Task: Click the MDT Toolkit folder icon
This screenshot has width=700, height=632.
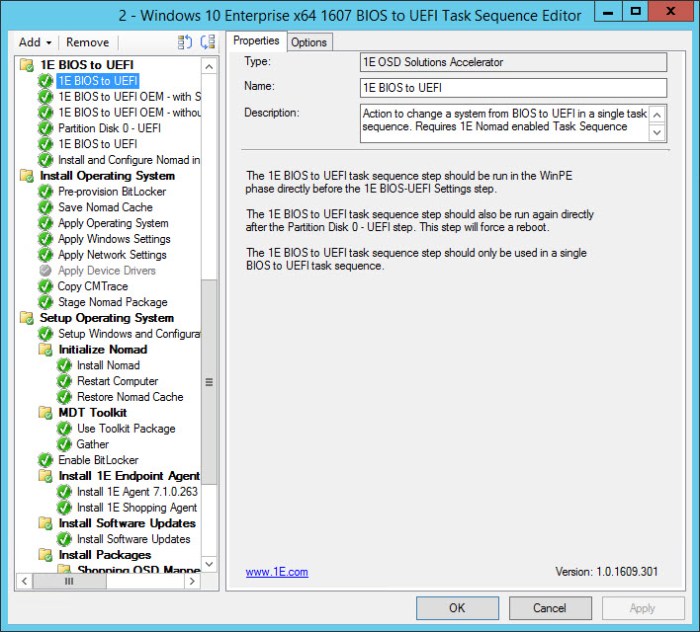Action: (x=46, y=413)
